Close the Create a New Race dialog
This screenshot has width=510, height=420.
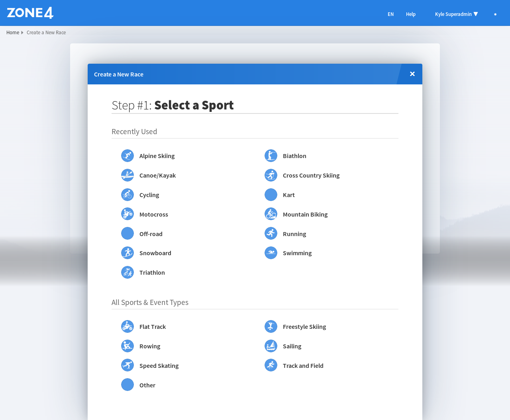[412, 74]
